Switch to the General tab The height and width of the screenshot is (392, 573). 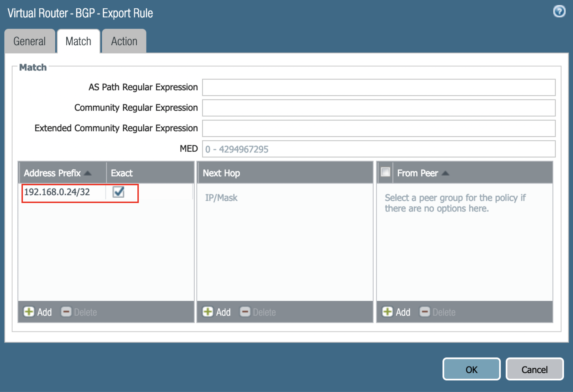coord(30,41)
